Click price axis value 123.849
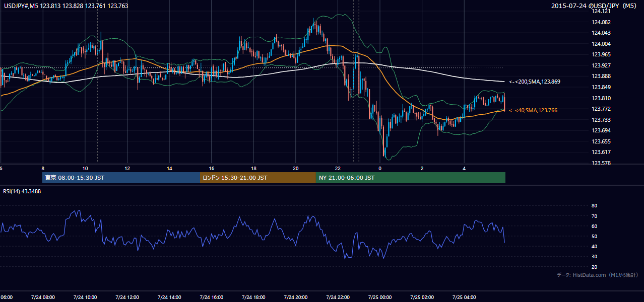Viewport: 644px width, 302px height. tap(601, 87)
